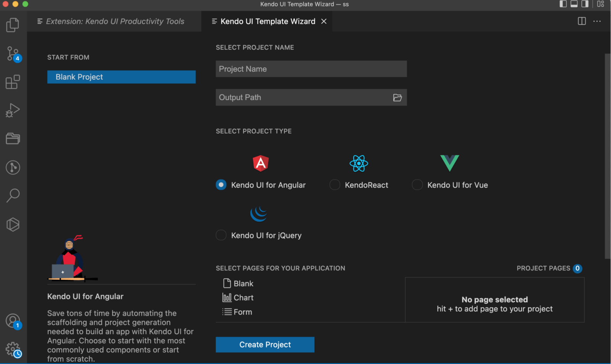Click the 'No page selected' placeholder text
This screenshot has width=611, height=364.
(495, 300)
